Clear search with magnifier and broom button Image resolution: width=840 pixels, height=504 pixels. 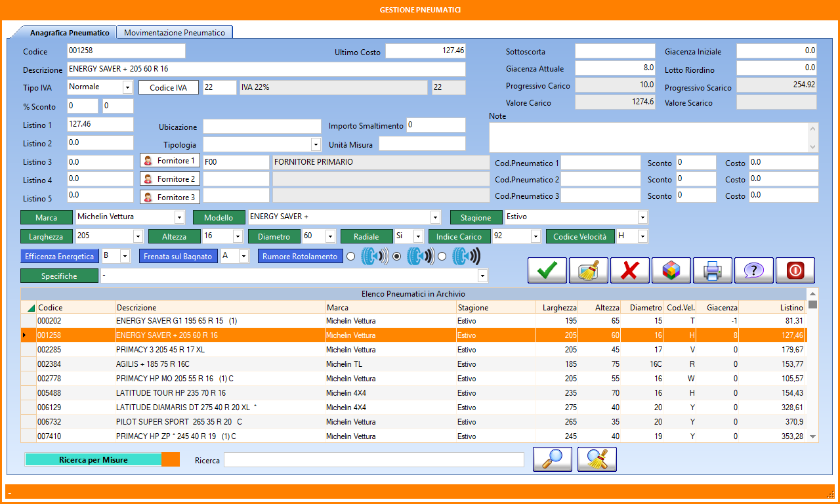(597, 459)
